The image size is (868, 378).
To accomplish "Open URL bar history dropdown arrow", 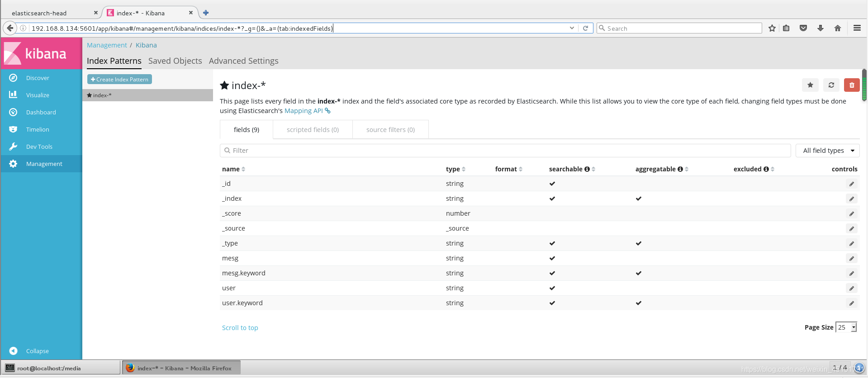I will [x=572, y=28].
